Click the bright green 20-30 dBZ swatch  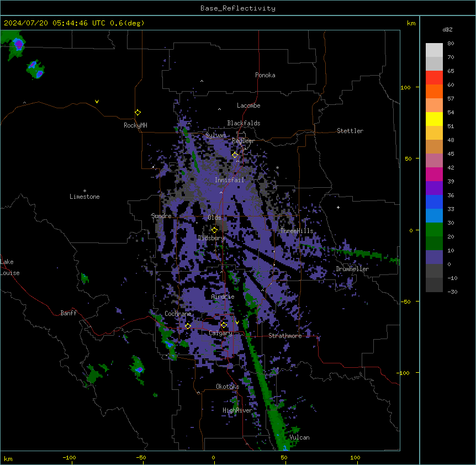[x=434, y=229]
